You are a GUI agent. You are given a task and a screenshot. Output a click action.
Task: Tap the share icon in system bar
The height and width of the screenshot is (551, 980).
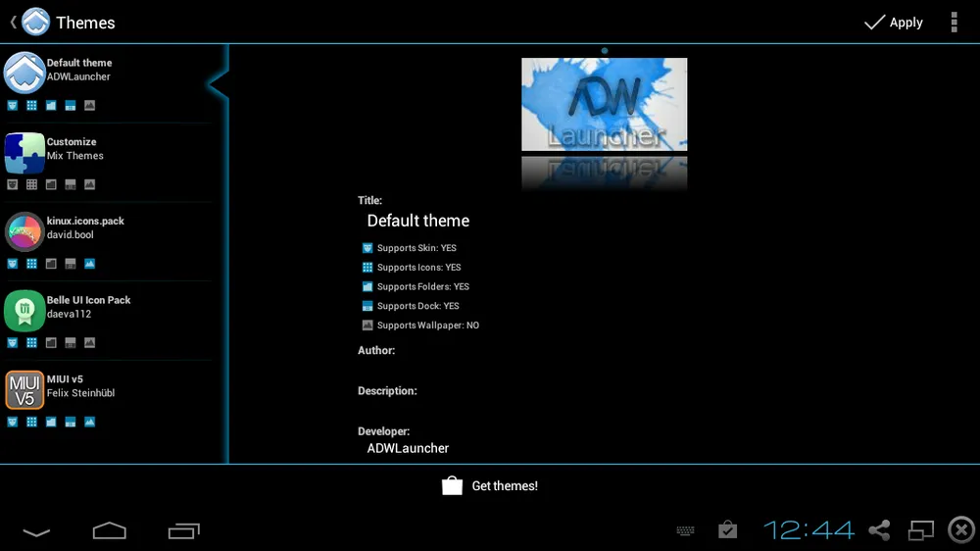(879, 530)
